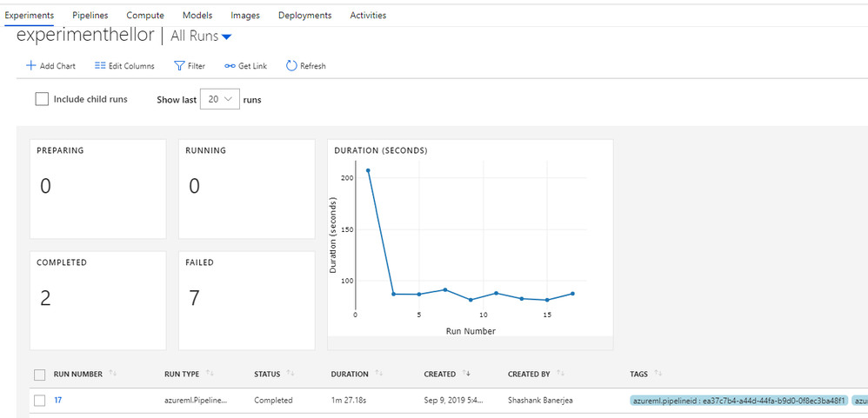Click the Refresh circular arrow icon
Image resolution: width=868 pixels, height=418 pixels.
coord(291,66)
